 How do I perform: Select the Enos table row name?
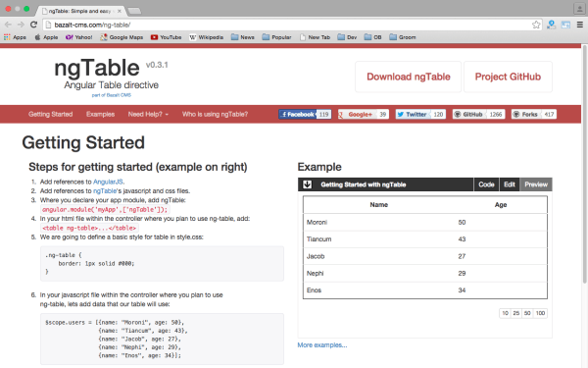[314, 290]
